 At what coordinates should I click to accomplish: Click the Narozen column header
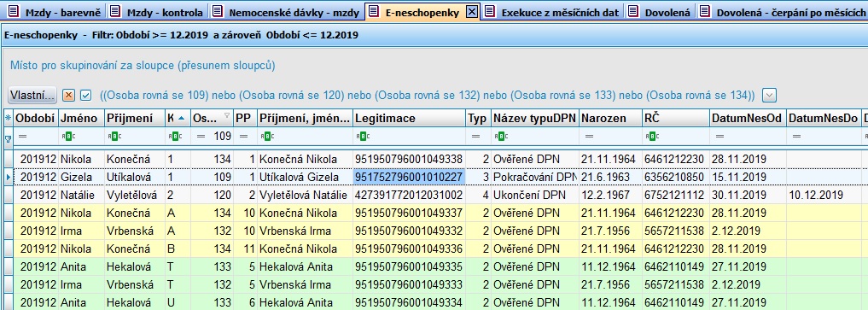click(610, 118)
